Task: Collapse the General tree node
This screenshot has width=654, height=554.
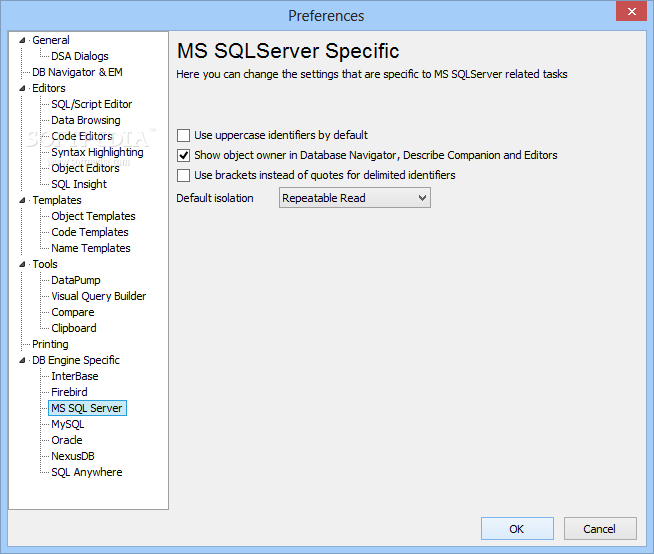Action: tap(23, 41)
